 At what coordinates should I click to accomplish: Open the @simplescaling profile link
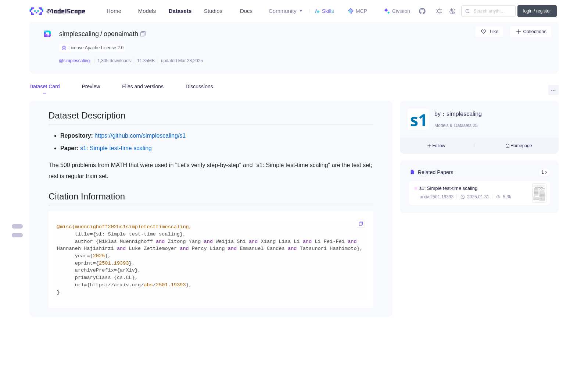74,61
